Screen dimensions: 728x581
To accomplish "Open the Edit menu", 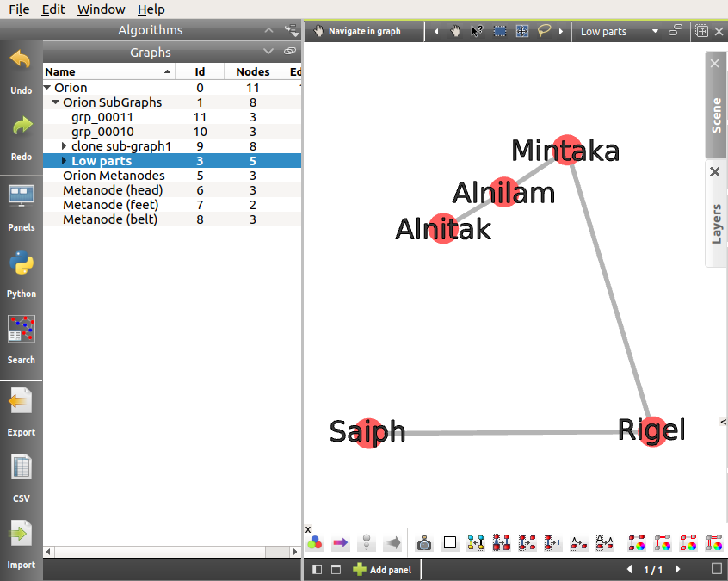I will pyautogui.click(x=52, y=9).
